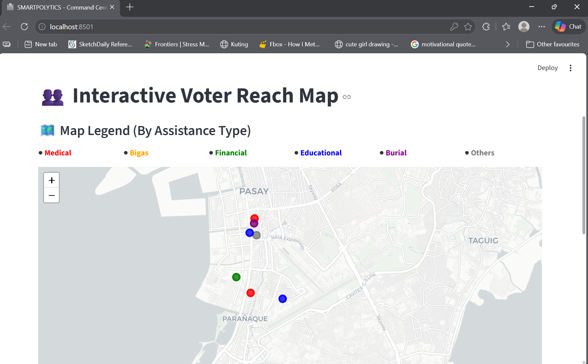Open the Other favourites folder

(553, 44)
